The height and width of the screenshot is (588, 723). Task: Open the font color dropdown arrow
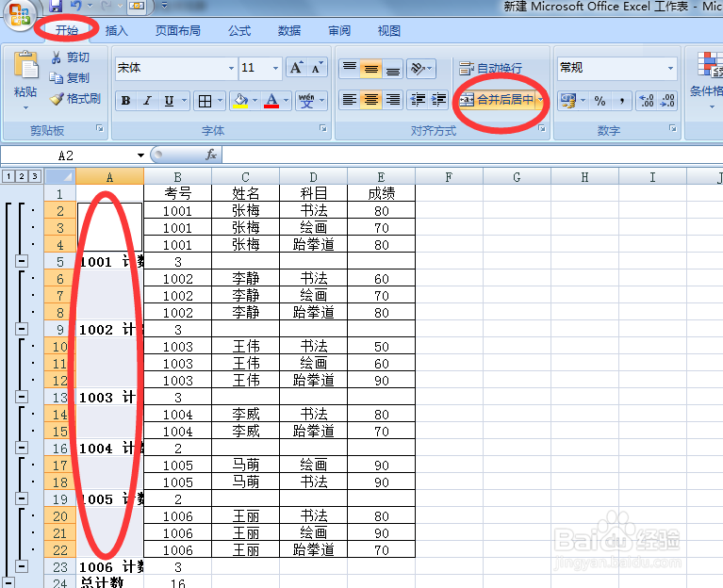287,101
